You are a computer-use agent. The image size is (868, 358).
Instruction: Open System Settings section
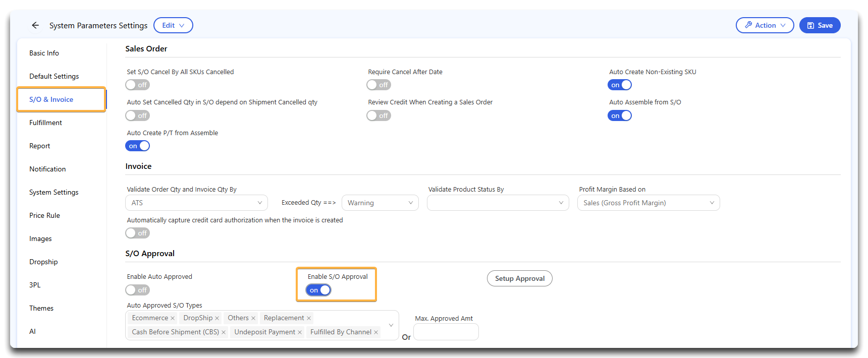coord(54,192)
